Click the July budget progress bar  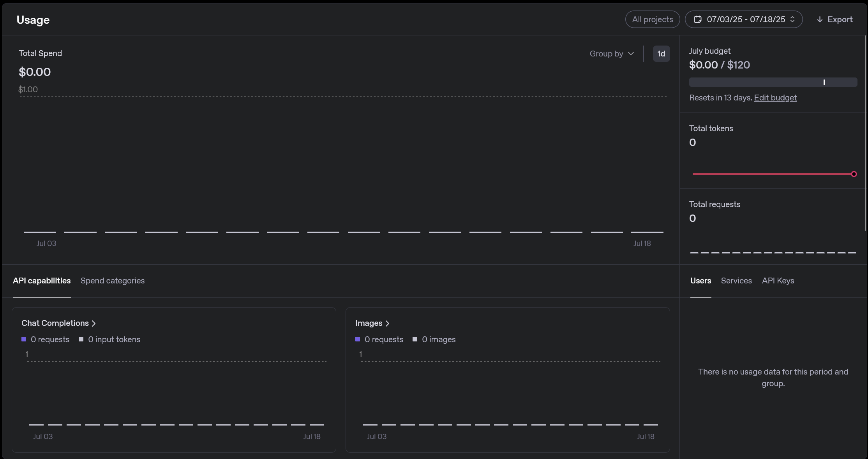click(x=773, y=82)
